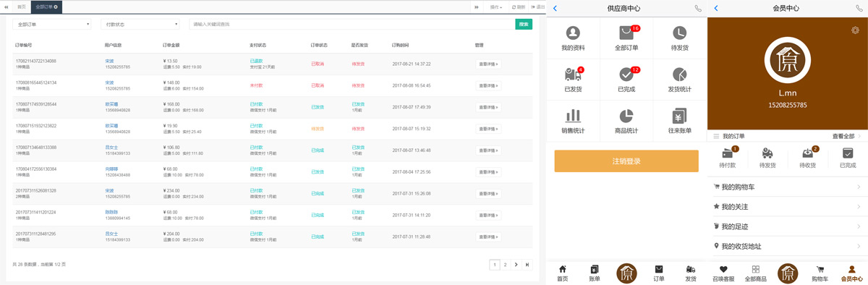Select page 1 in the pagination
Screen dimensions: 868x285
(x=495, y=265)
